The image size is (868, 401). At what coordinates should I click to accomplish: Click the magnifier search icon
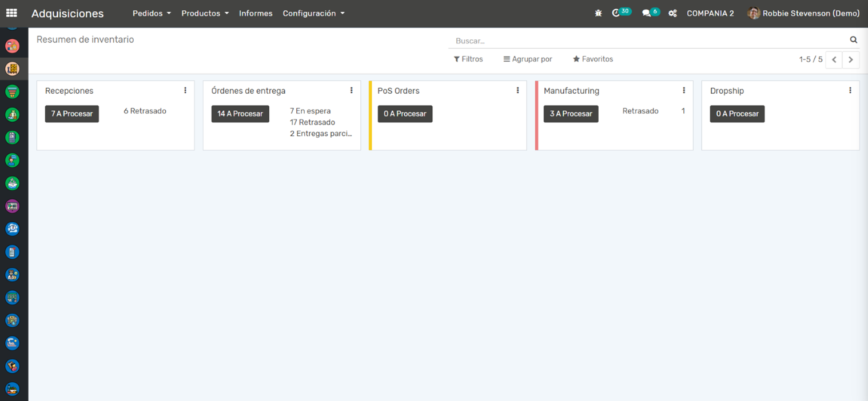pyautogui.click(x=853, y=40)
